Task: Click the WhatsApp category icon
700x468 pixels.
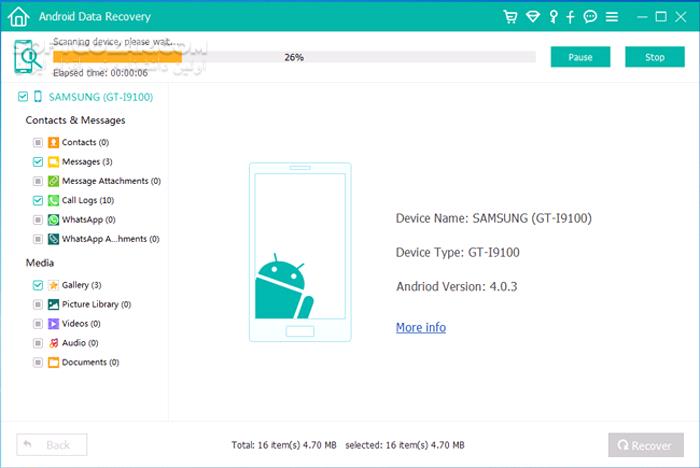Action: tap(53, 219)
